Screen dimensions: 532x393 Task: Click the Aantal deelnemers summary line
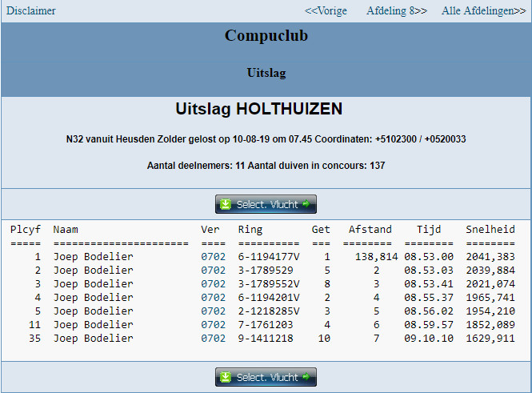coord(266,166)
